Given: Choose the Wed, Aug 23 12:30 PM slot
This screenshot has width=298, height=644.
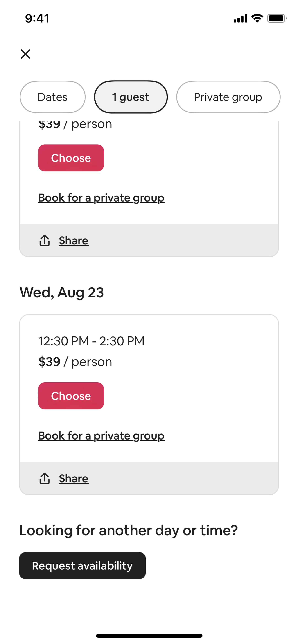Looking at the screenshot, I should 71,396.
